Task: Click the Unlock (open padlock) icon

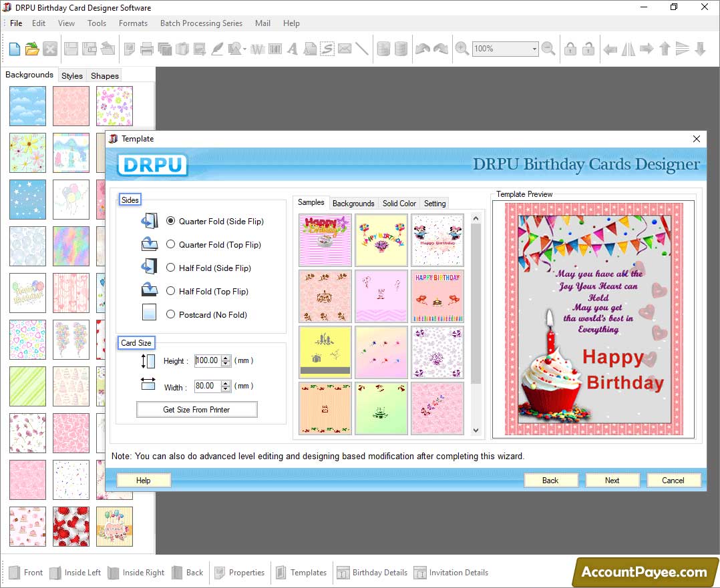Action: [588, 49]
